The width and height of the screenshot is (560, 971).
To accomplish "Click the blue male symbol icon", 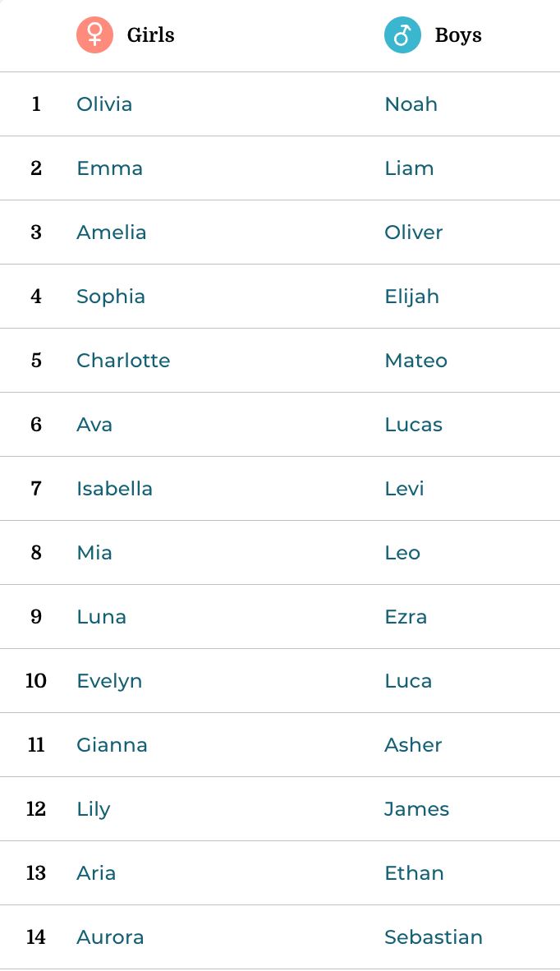I will [402, 35].
